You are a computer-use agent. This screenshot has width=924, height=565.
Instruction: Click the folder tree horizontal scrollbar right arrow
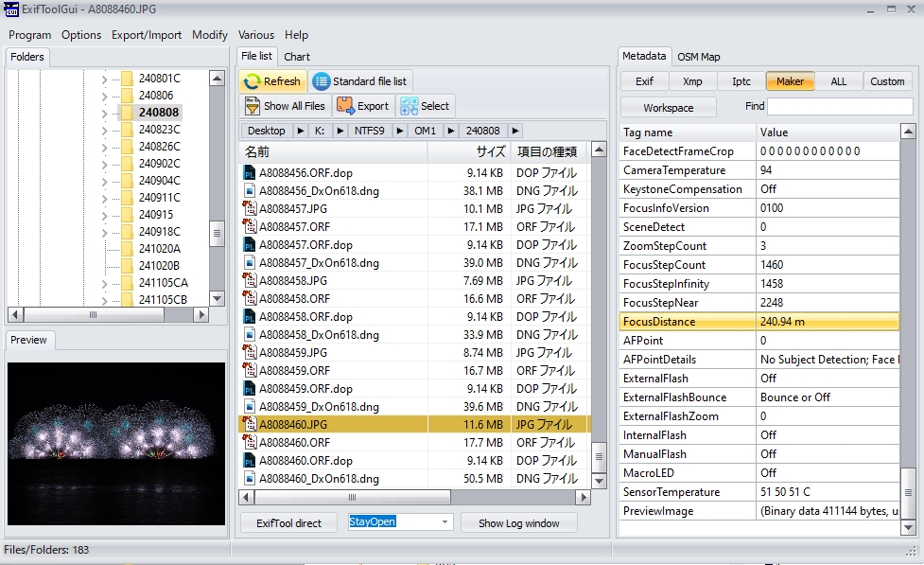[x=201, y=314]
